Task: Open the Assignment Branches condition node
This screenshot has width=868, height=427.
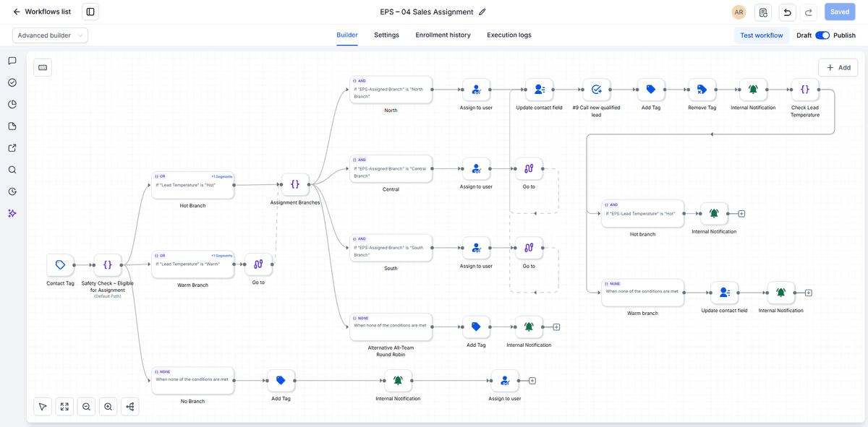Action: click(x=295, y=184)
